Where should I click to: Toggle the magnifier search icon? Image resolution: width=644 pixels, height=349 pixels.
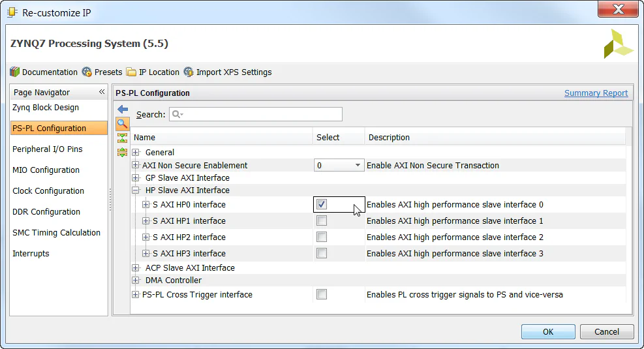[x=123, y=123]
